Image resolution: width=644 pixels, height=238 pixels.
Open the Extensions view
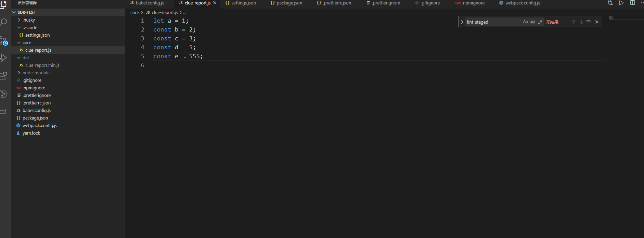pos(3,76)
